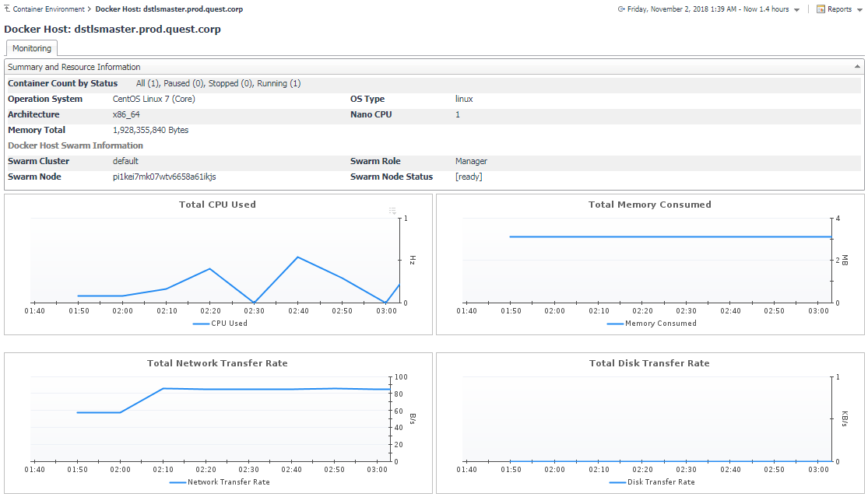Click the page title 'Docker Host: dstlsmaster.prod.quest.corp'
The image size is (868, 497).
[112, 30]
